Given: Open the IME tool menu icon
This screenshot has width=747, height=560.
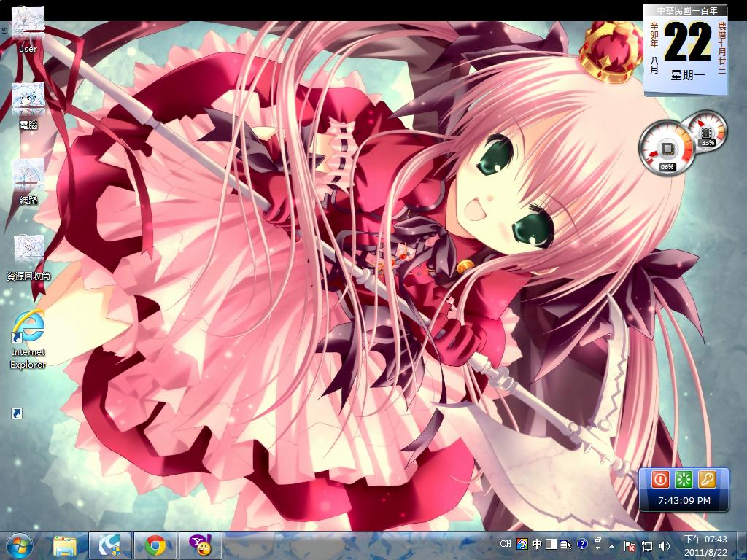Looking at the screenshot, I should click(x=566, y=543).
